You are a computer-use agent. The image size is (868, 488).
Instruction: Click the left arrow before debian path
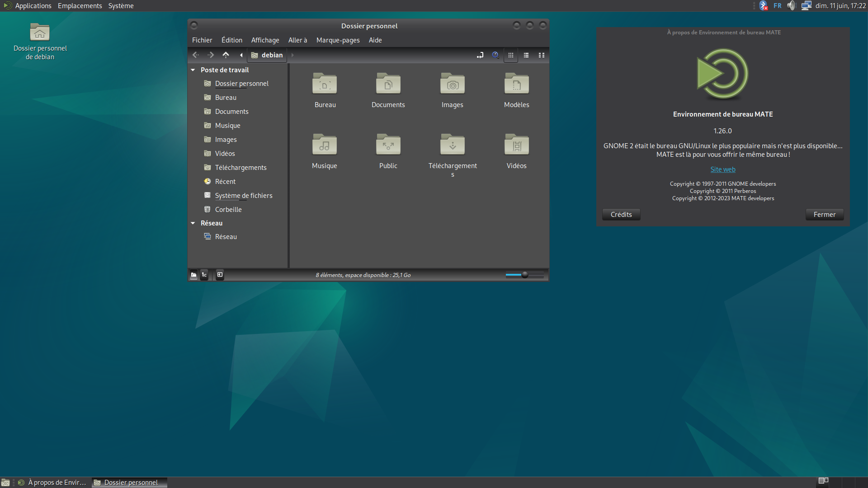pos(241,55)
